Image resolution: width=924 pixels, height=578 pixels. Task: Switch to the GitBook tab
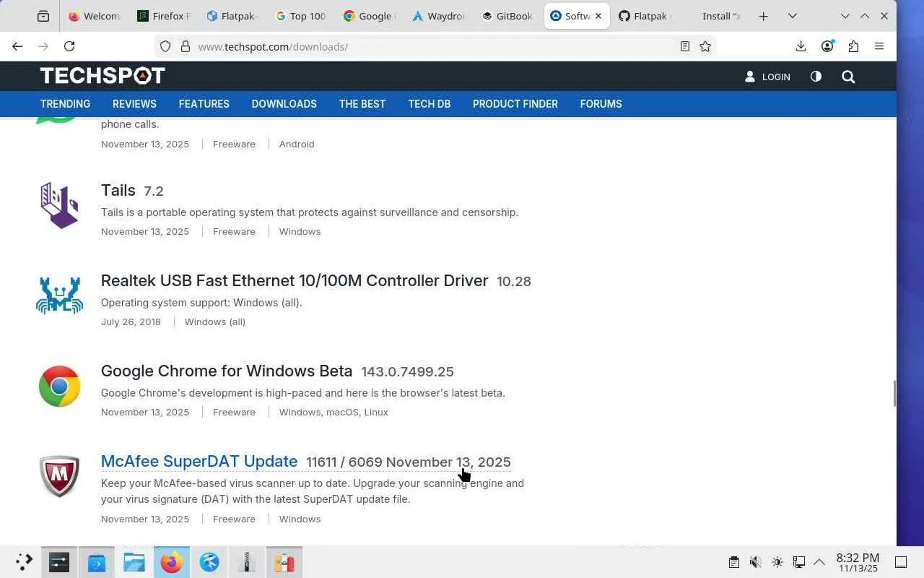point(508,16)
